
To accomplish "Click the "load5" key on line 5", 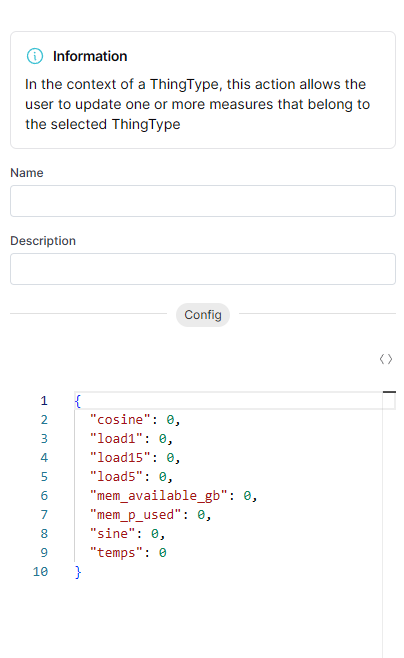I will (116, 477).
